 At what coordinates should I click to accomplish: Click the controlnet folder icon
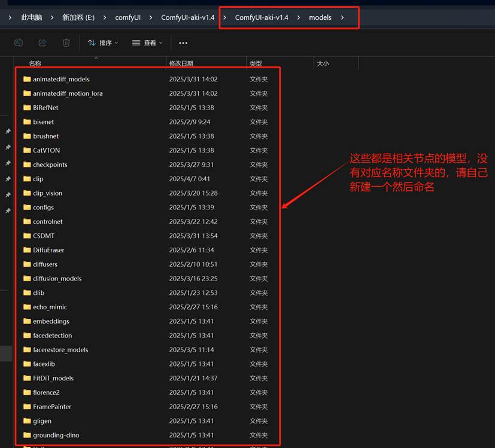(27, 221)
